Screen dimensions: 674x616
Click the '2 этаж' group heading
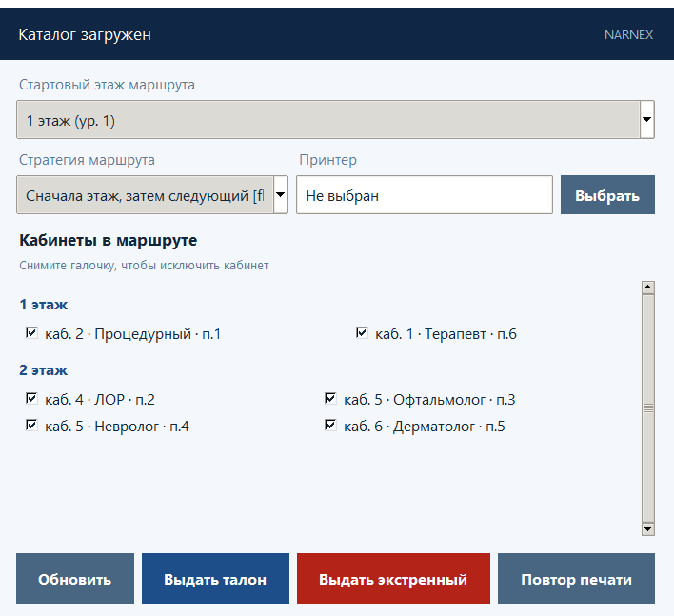click(44, 370)
